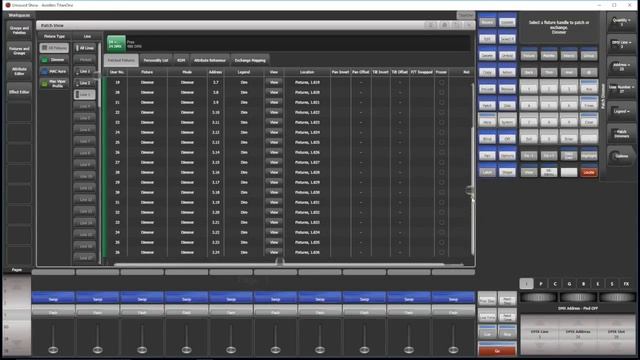This screenshot has height=360, width=640.
Task: Open the DMX Line softkey value
Action: (621, 44)
